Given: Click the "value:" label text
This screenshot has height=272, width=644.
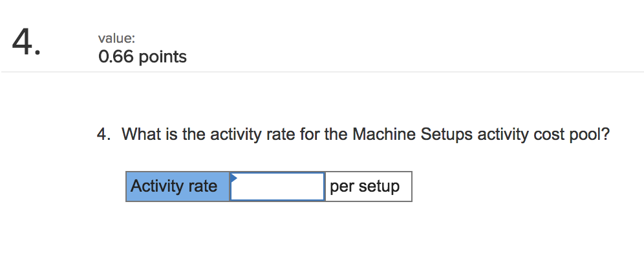Looking at the screenshot, I should click(x=116, y=40).
